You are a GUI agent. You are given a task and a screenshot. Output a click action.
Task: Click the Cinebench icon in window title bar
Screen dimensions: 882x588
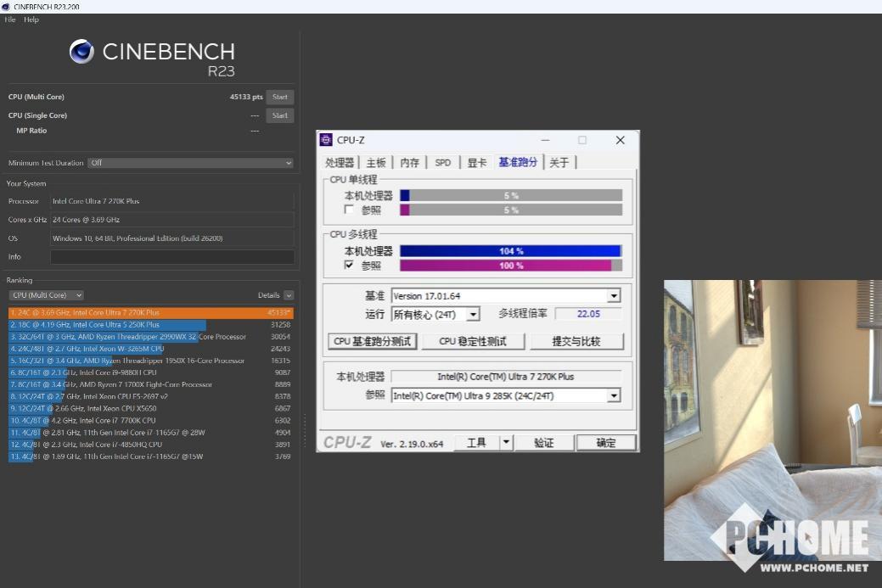(6, 7)
